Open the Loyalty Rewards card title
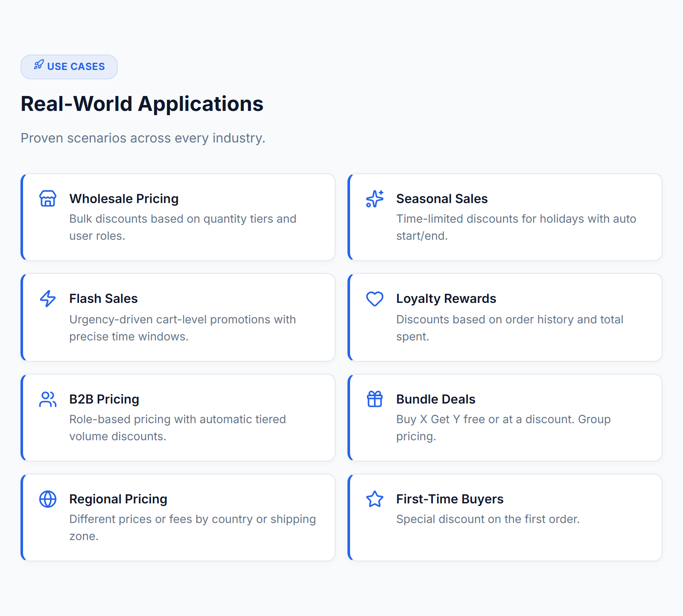The image size is (683, 616). (x=446, y=299)
